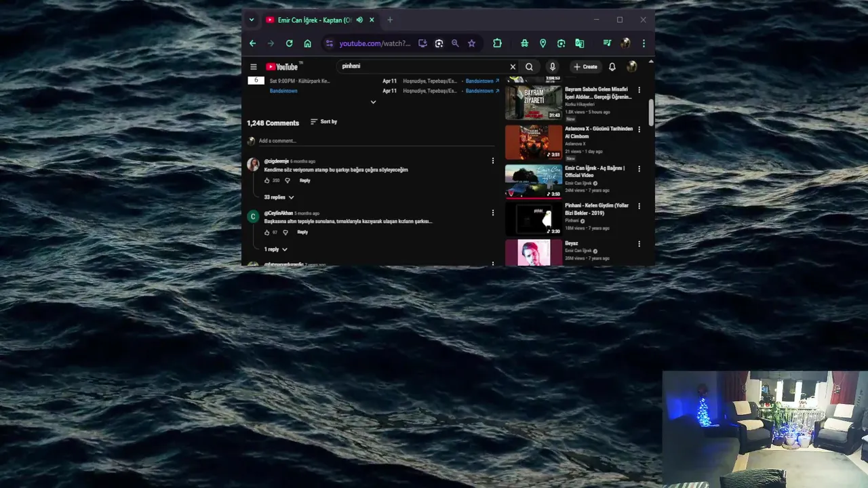Open options for the Aslanova X video
This screenshot has height=488, width=868.
(639, 129)
